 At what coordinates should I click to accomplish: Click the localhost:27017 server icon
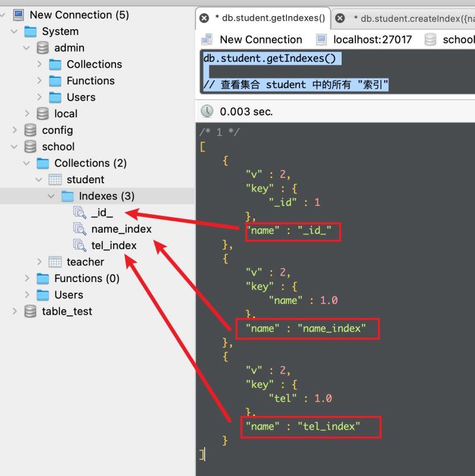(x=321, y=40)
